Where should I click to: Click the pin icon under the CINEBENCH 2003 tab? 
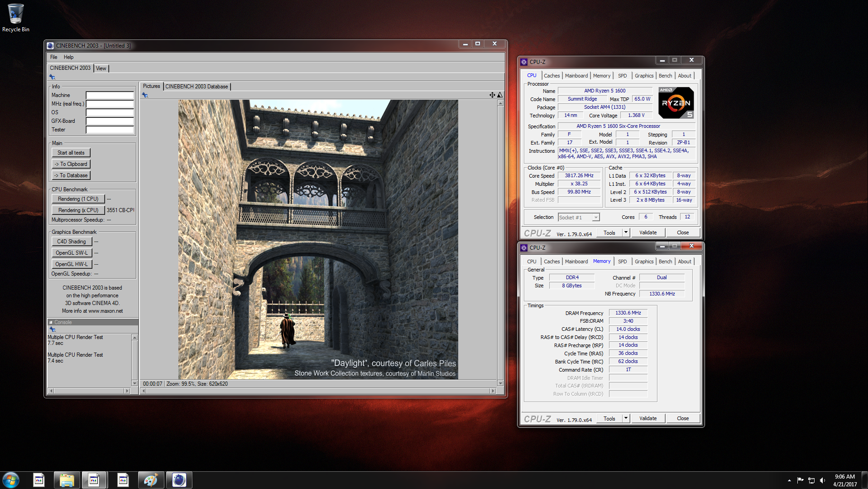coord(52,77)
